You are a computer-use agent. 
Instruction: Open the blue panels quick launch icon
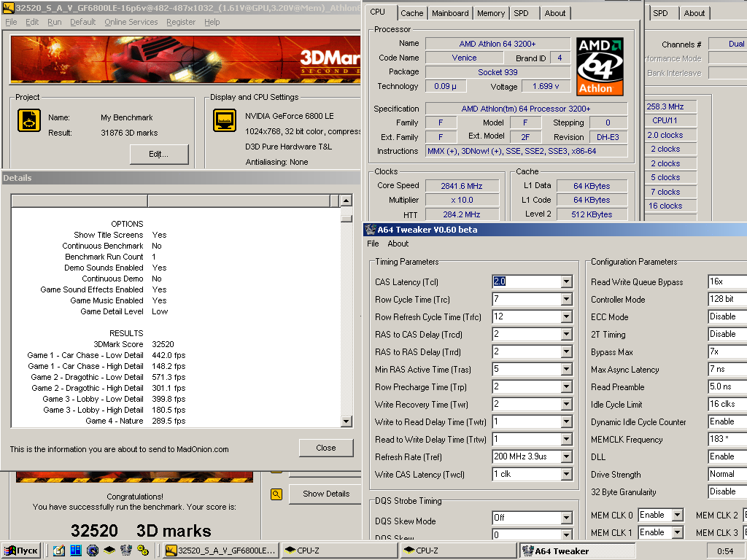(x=76, y=551)
